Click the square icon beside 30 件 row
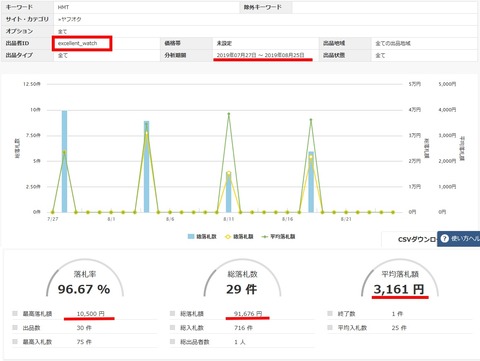 tap(15, 328)
